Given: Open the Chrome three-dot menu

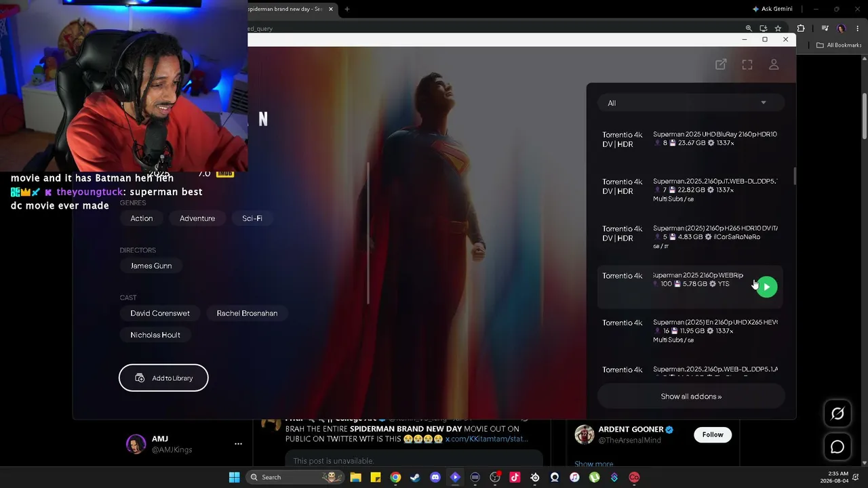Looking at the screenshot, I should click(x=857, y=28).
